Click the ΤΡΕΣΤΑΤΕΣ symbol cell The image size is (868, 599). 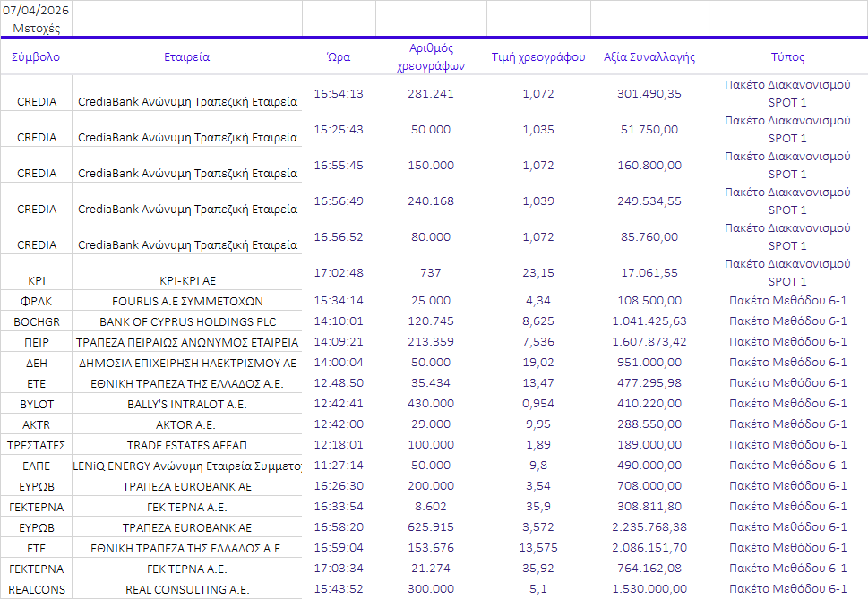click(37, 445)
